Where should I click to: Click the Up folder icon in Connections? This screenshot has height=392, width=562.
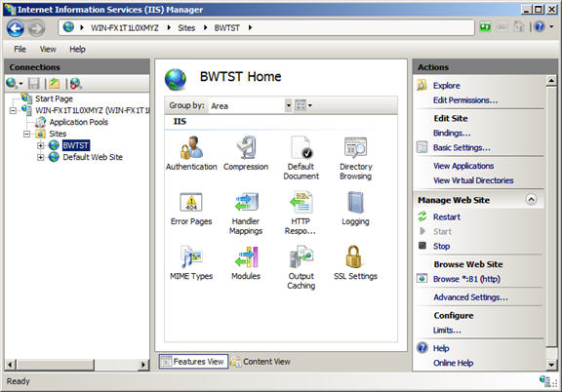click(55, 84)
